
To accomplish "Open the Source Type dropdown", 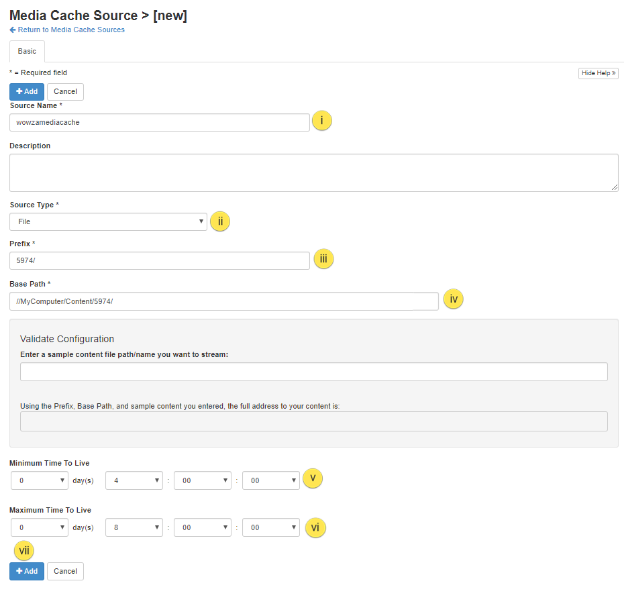I will pos(108,222).
